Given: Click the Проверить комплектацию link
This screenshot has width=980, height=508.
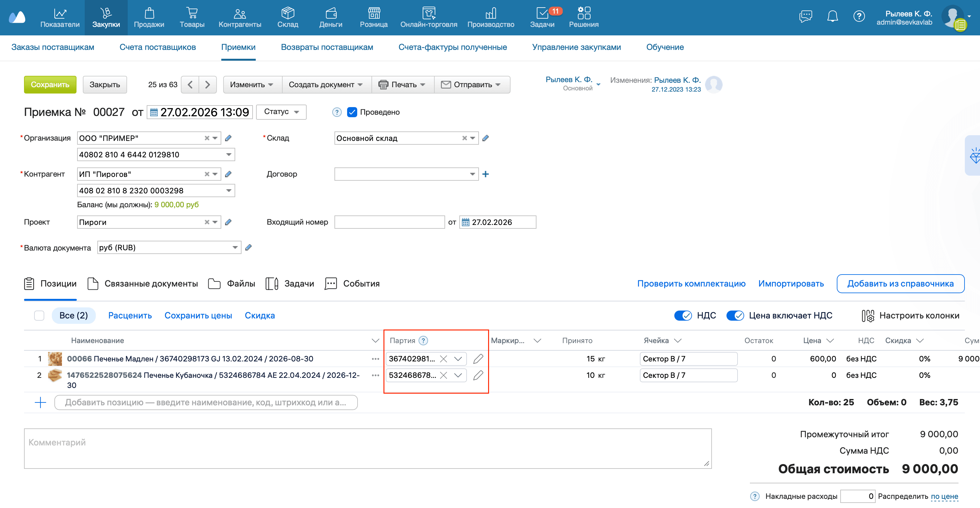Looking at the screenshot, I should pyautogui.click(x=691, y=284).
